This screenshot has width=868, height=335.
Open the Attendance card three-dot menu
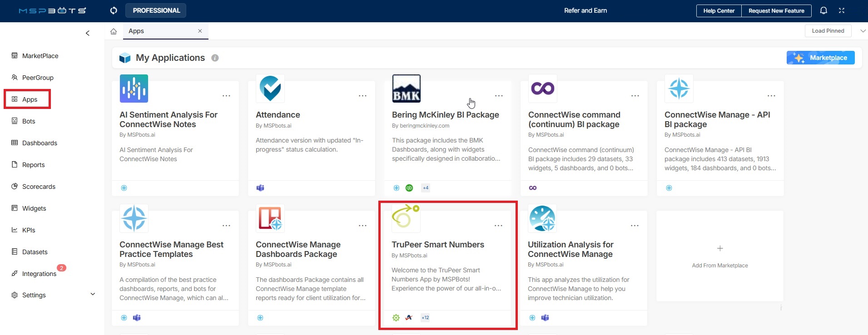pos(362,96)
